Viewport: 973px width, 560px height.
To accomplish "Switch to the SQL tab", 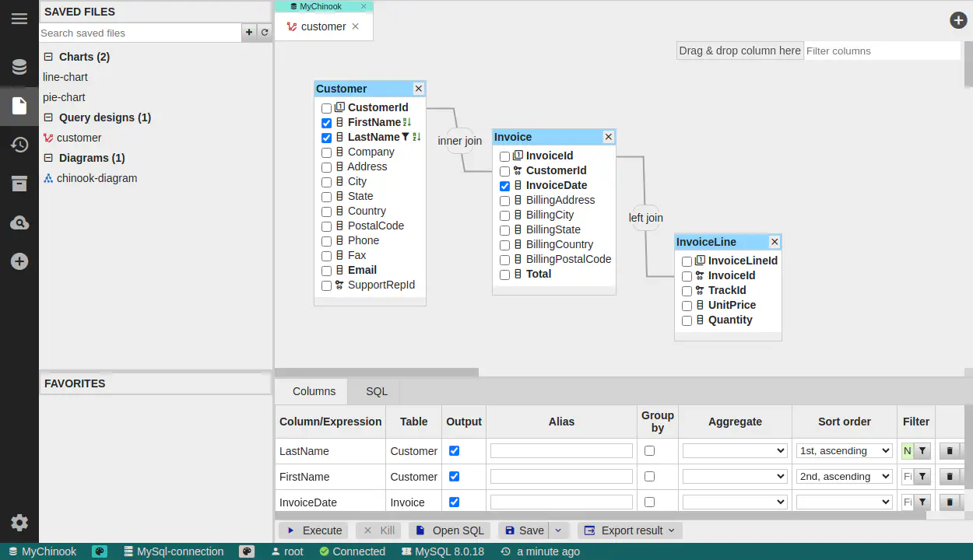I will [x=377, y=391].
